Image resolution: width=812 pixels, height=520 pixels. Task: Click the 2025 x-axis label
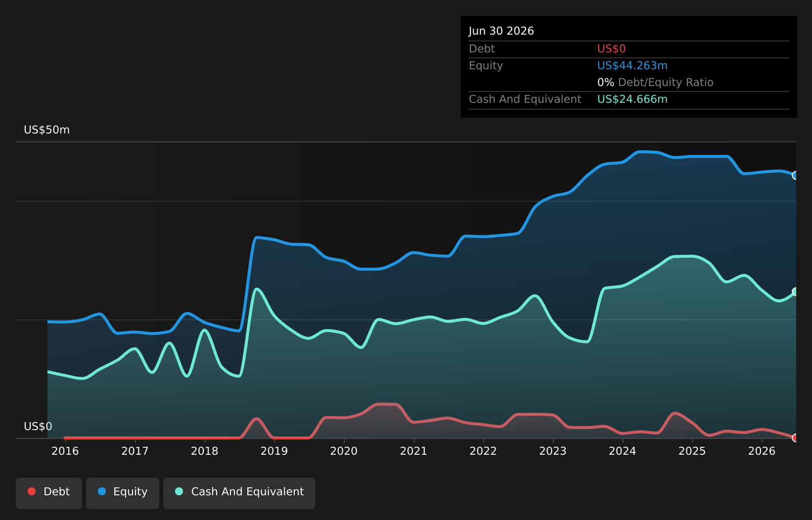point(692,451)
